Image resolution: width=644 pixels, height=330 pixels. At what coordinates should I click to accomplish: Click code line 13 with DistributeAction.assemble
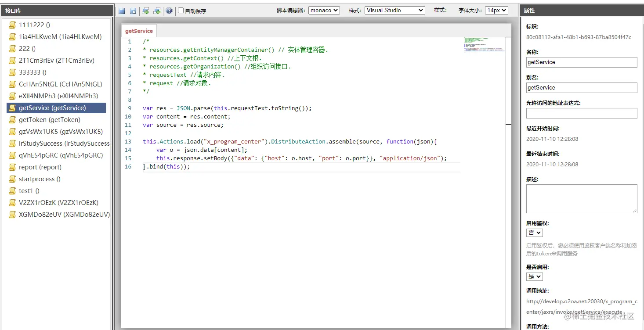click(x=290, y=142)
